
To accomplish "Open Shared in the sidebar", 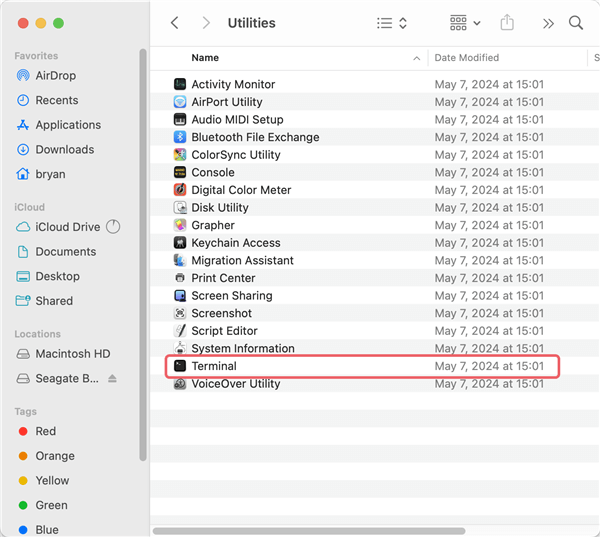I will [x=44, y=300].
